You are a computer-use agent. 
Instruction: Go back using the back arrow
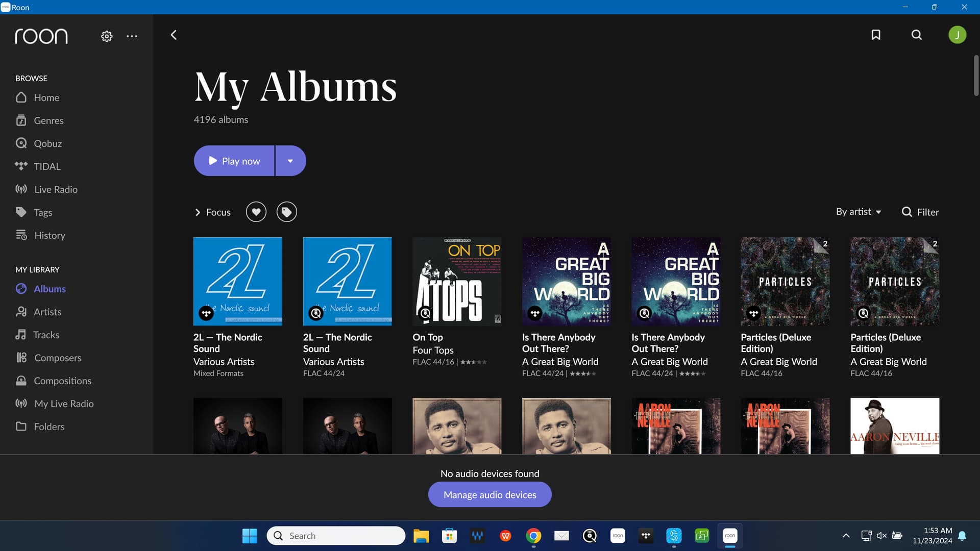pyautogui.click(x=174, y=35)
